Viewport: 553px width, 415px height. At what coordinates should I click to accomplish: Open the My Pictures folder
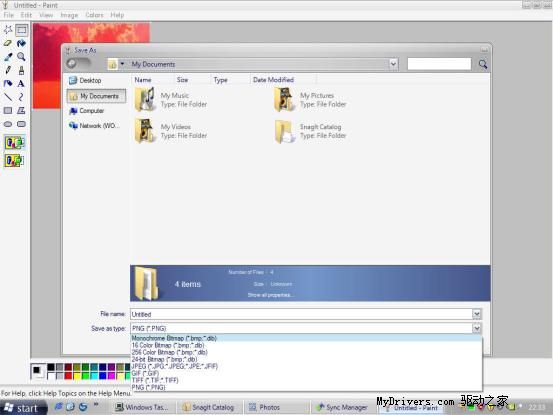pos(310,99)
